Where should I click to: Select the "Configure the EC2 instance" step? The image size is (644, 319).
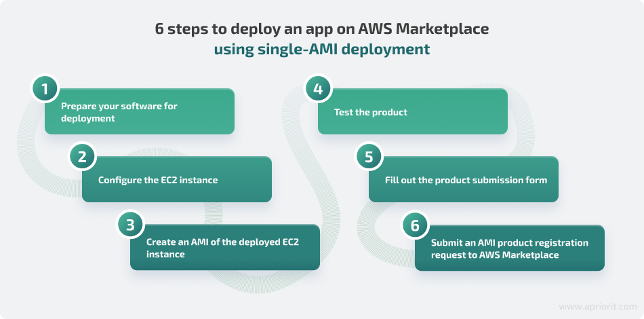point(177,179)
